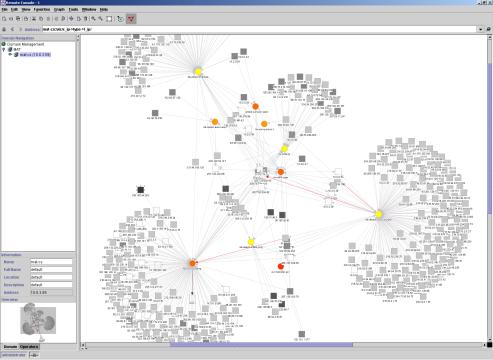Collapse the expanded domain tree node

point(4,49)
